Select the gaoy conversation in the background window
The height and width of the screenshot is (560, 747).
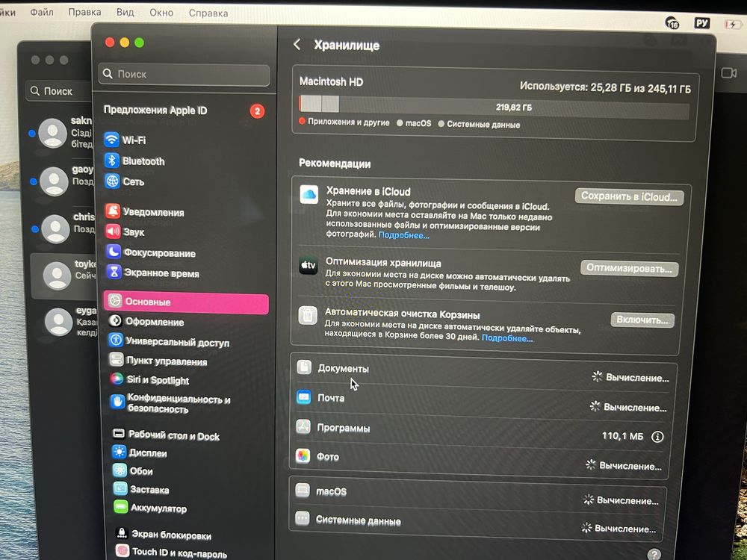[x=62, y=181]
